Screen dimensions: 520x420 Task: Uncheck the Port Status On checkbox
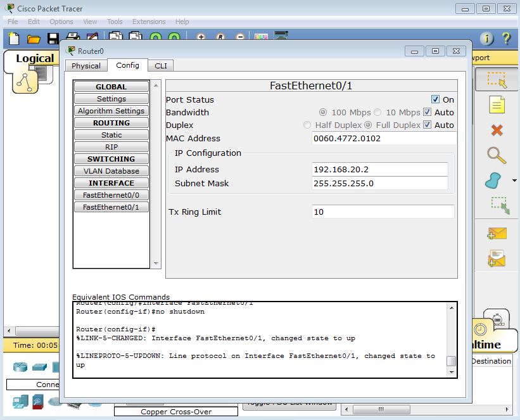pos(435,99)
